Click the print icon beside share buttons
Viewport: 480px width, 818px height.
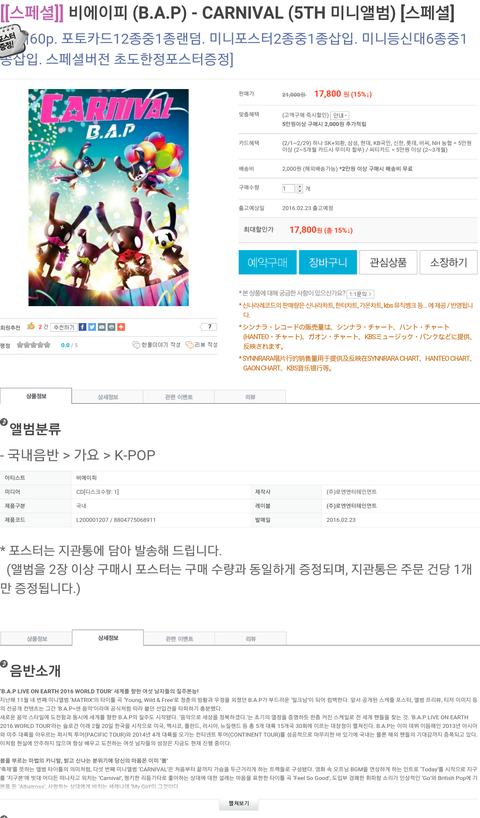[111, 327]
